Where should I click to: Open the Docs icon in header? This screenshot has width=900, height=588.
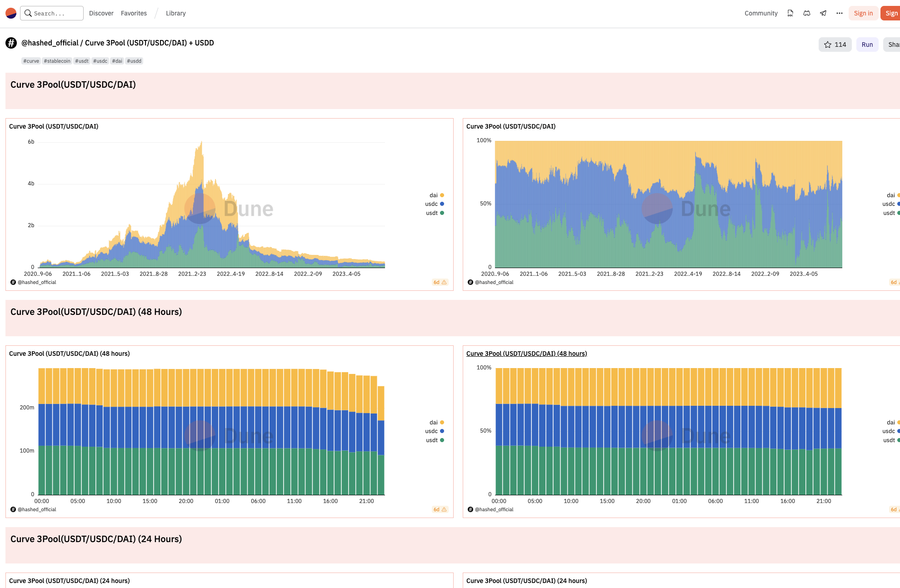790,13
